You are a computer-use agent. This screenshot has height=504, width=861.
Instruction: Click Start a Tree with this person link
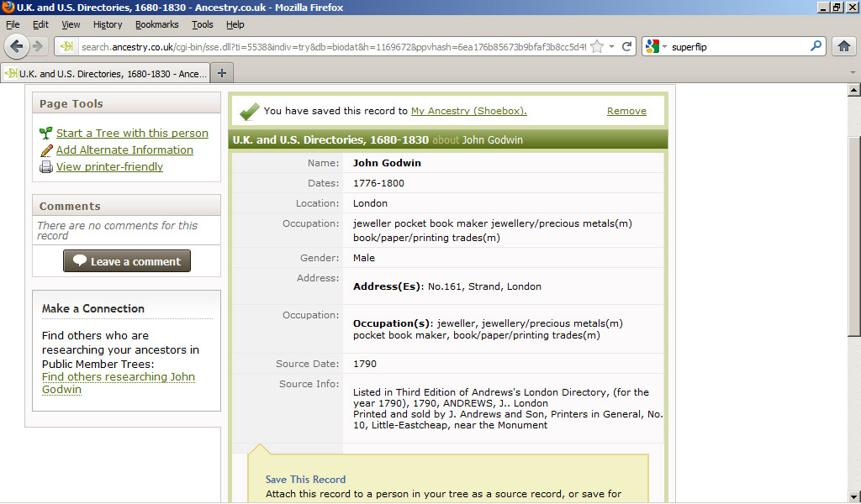coord(132,134)
